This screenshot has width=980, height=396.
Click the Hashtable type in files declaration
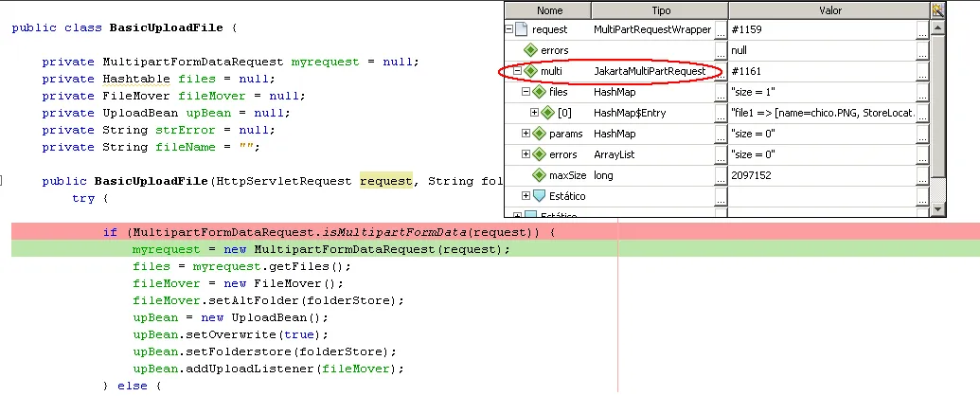point(136,79)
